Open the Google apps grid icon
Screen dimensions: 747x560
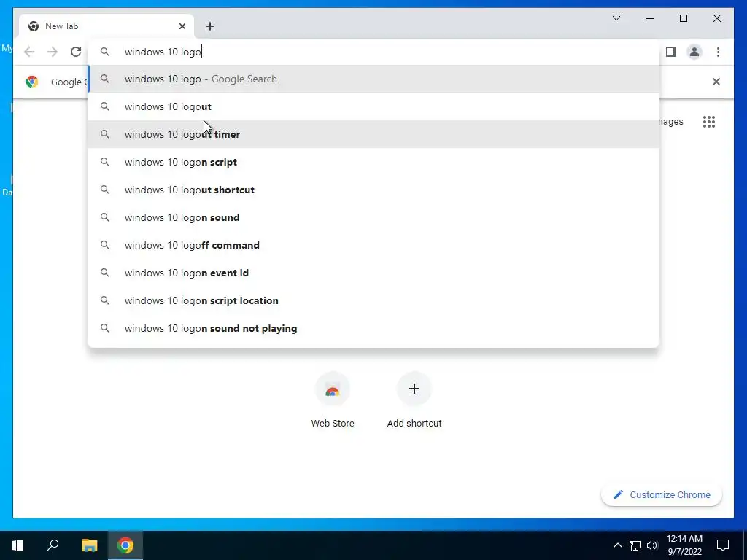tap(709, 122)
